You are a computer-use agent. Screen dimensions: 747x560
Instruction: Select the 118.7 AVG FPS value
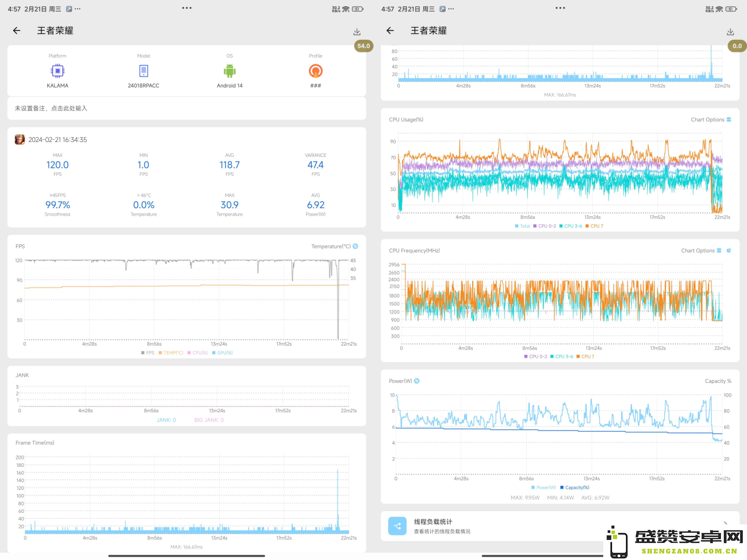(229, 165)
